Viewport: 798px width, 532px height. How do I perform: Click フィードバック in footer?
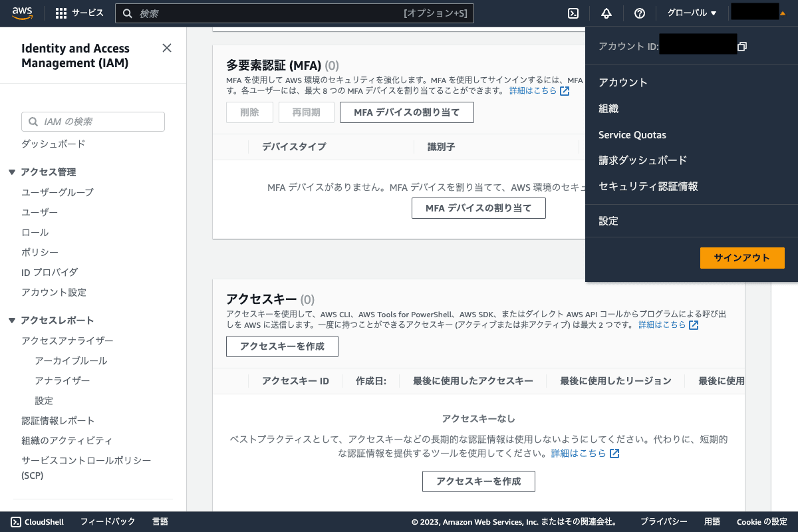click(108, 522)
